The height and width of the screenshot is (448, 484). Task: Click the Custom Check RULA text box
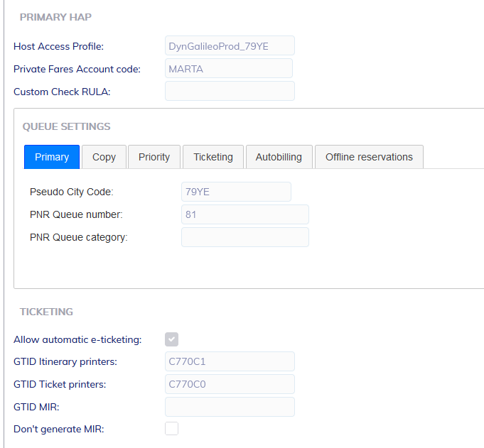tap(230, 92)
